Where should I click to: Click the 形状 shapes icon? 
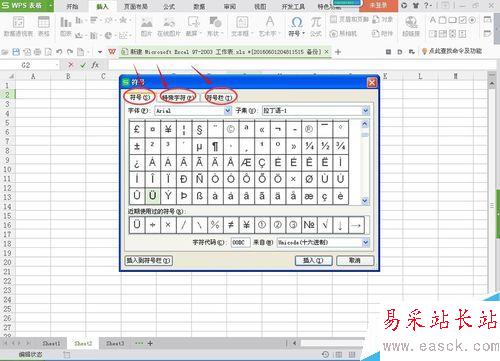[x=215, y=23]
